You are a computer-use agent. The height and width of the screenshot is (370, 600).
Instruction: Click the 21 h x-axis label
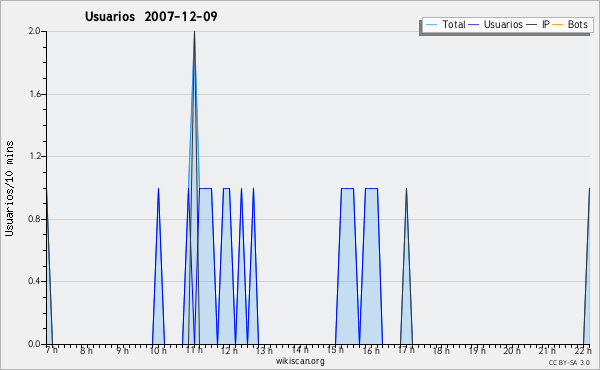547,350
